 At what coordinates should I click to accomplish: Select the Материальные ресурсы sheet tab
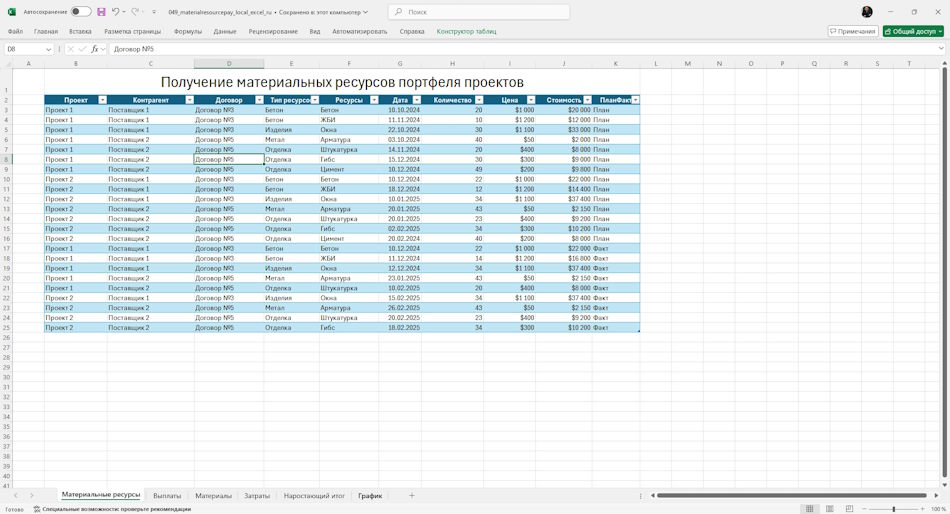click(101, 495)
